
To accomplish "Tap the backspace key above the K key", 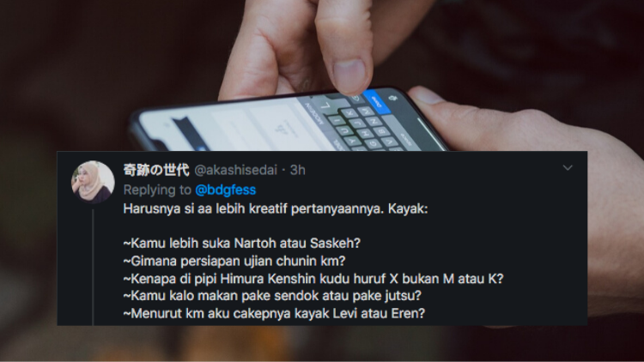I will tap(355, 99).
